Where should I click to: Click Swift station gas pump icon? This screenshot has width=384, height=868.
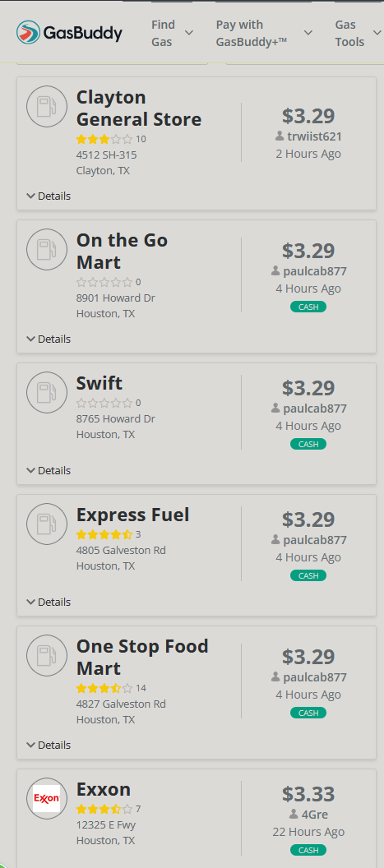(47, 392)
